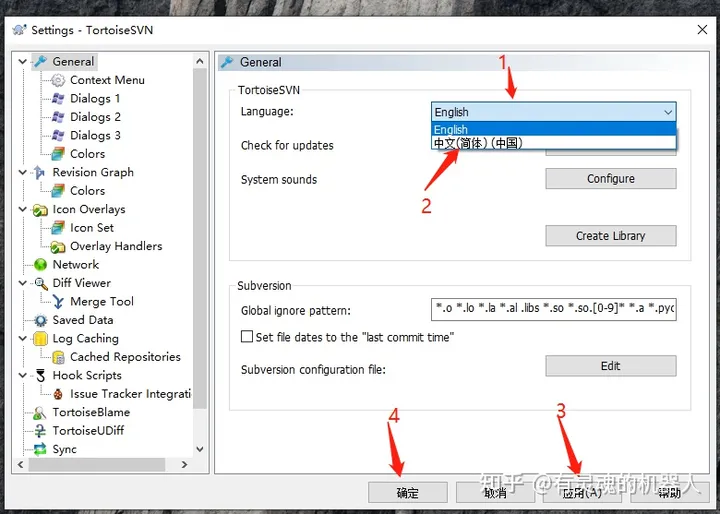Screen dimensions: 720x514
Task: Open the Language dropdown arrow
Action: (x=667, y=112)
